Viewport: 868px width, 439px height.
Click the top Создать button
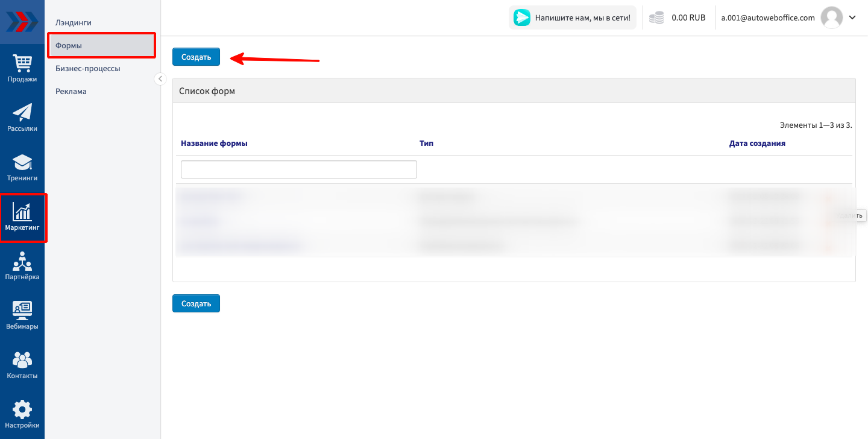(196, 57)
